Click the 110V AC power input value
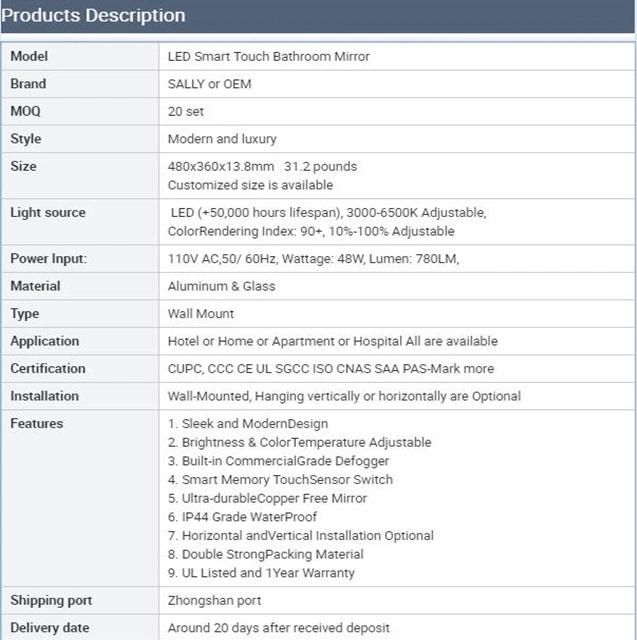The width and height of the screenshot is (637, 640). tap(313, 259)
